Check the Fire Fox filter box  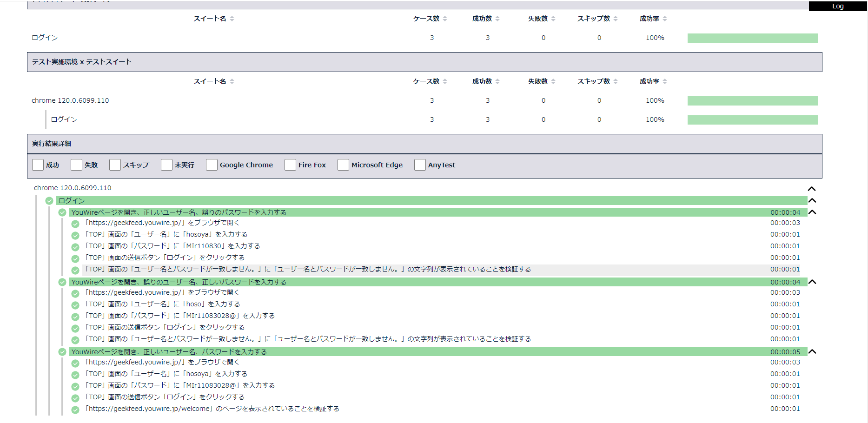291,165
